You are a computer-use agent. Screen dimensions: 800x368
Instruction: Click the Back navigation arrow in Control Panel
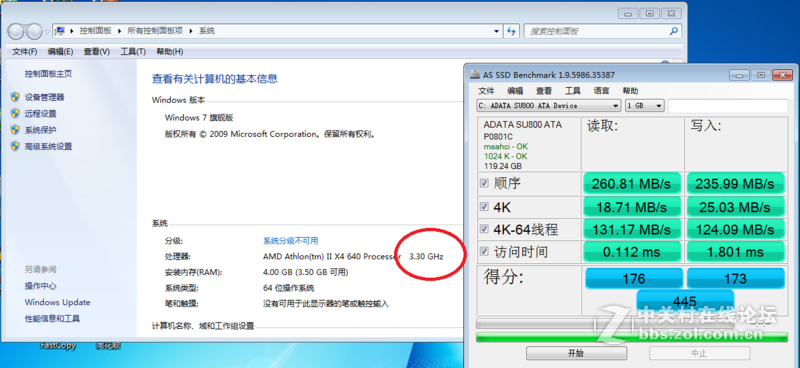tap(16, 31)
